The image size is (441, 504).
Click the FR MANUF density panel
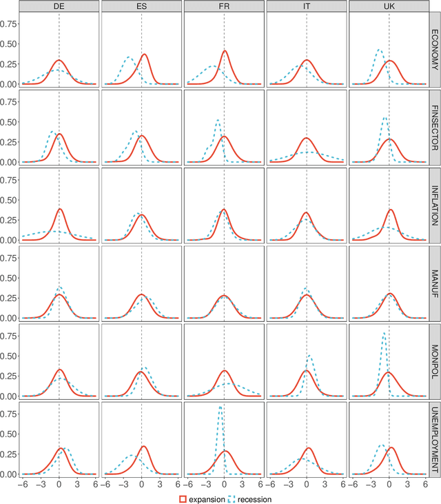tap(224, 283)
